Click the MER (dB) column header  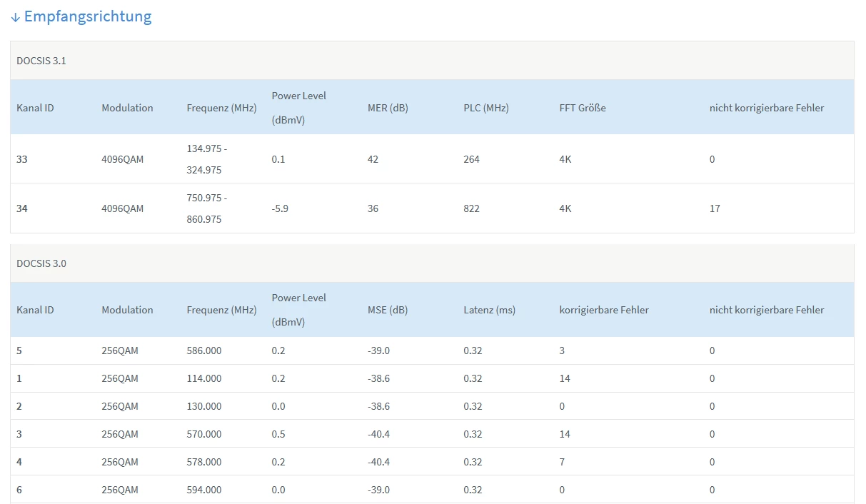coord(388,108)
